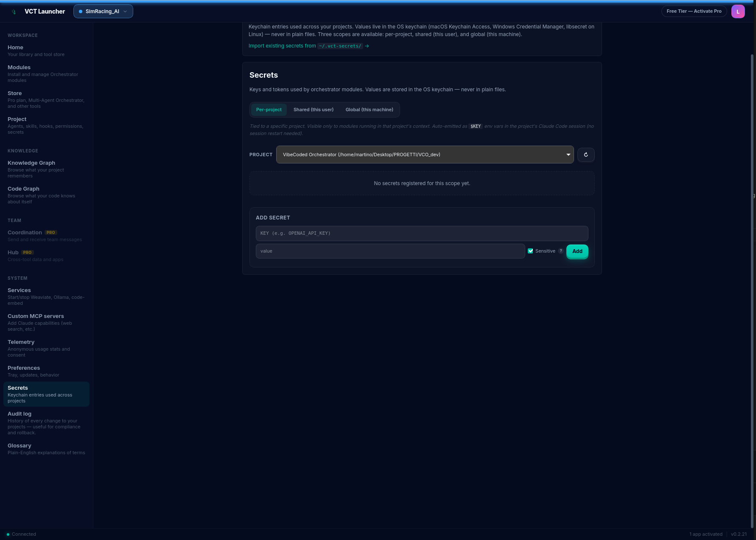756x540 pixels.
Task: Open Code Graph page
Action: tap(46, 195)
